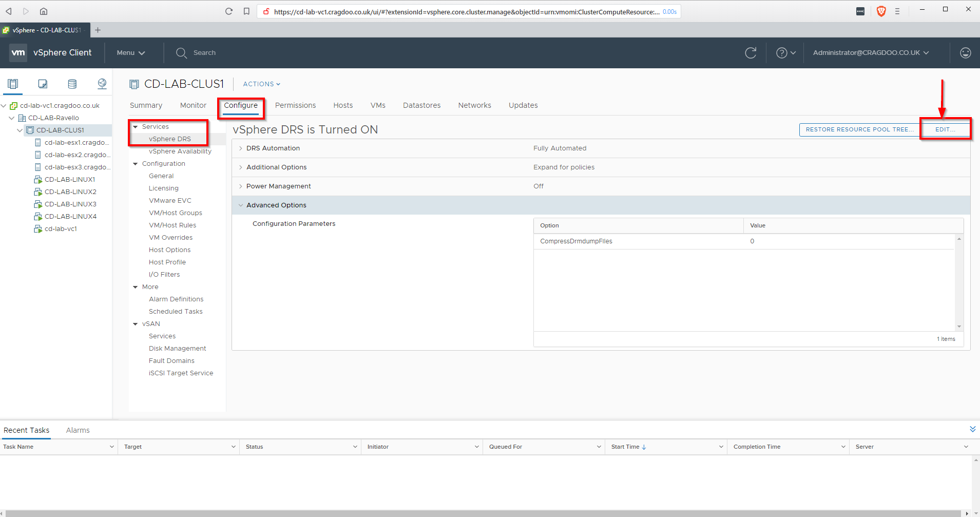Click the EDIT button
The height and width of the screenshot is (517, 980).
(x=945, y=129)
